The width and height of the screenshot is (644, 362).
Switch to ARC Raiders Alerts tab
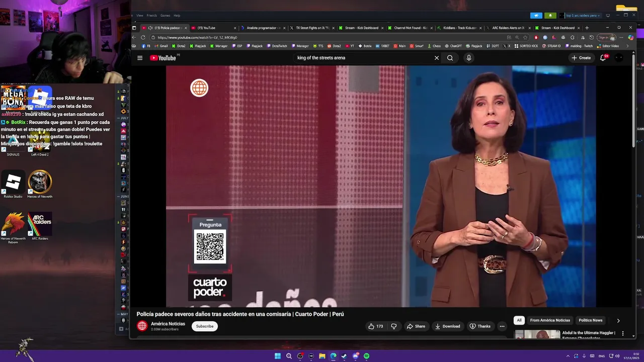[x=509, y=28]
